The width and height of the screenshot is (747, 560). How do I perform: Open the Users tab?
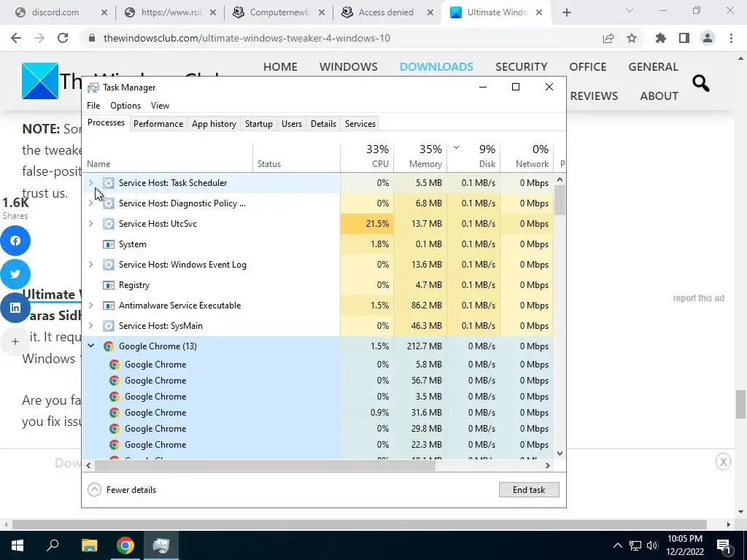pyautogui.click(x=292, y=124)
